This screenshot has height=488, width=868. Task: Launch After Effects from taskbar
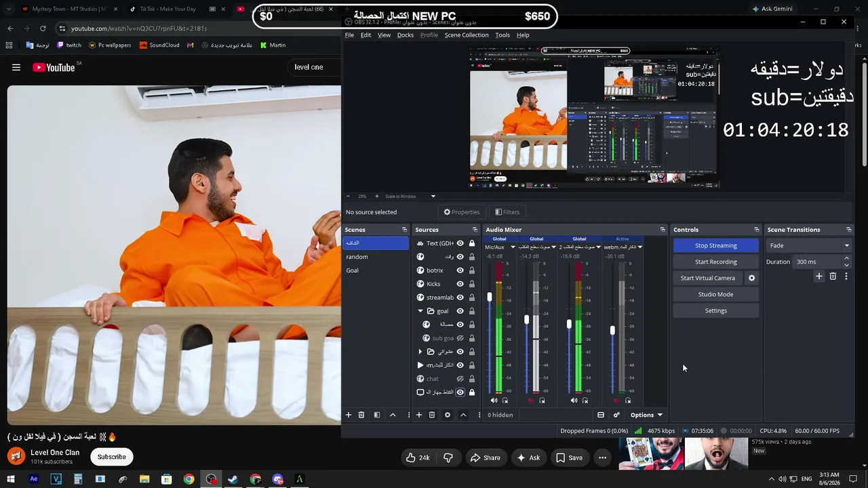click(x=34, y=479)
